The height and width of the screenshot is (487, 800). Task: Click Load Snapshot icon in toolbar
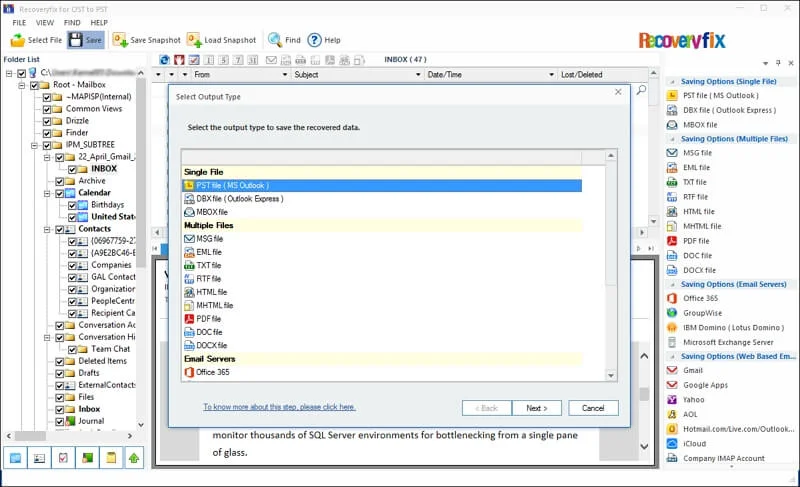(x=194, y=40)
